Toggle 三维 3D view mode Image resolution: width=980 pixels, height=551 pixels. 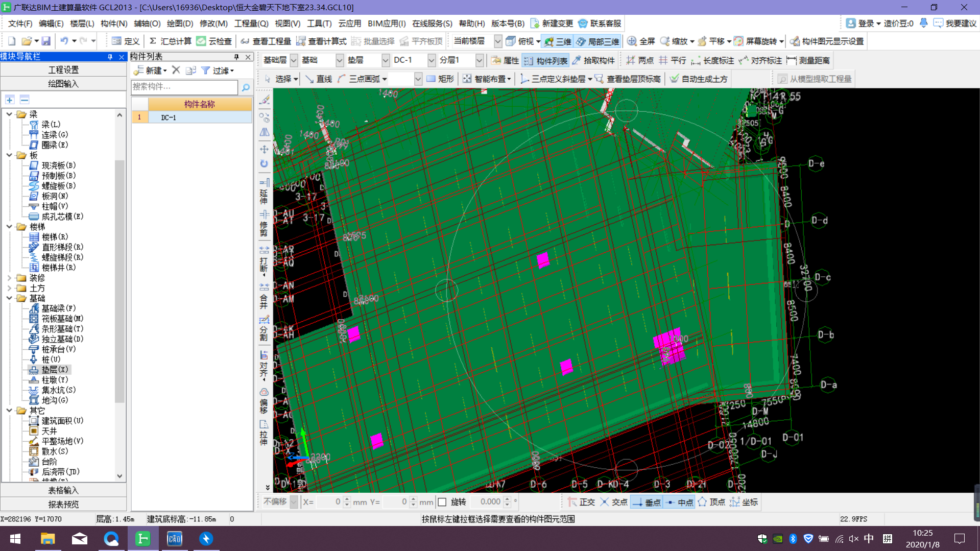click(558, 41)
